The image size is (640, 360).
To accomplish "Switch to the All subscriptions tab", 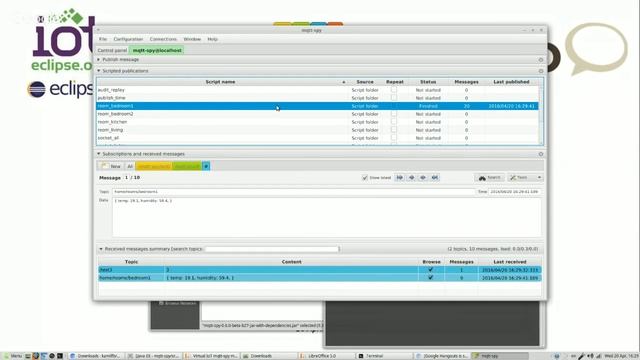I will point(130,166).
